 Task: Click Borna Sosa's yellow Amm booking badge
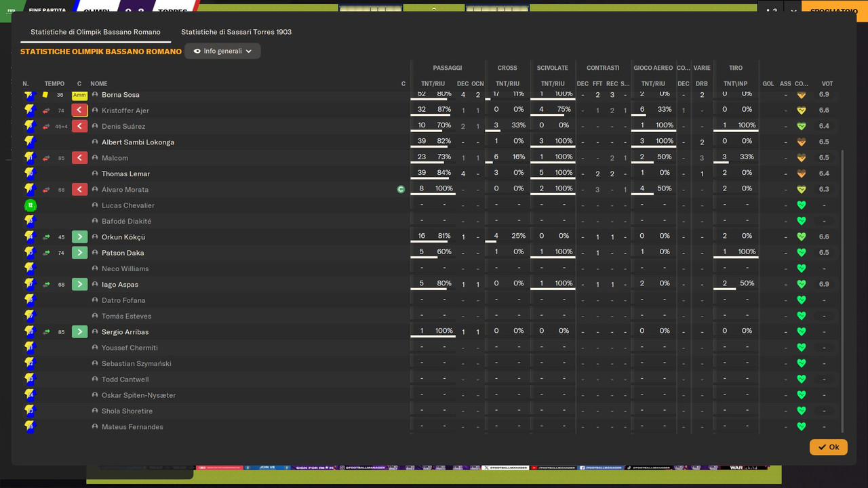79,95
